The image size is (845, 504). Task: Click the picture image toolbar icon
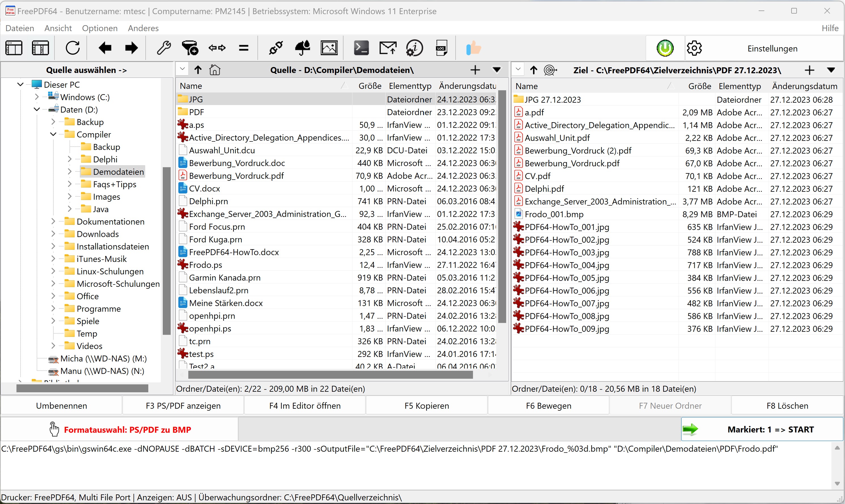pos(329,48)
